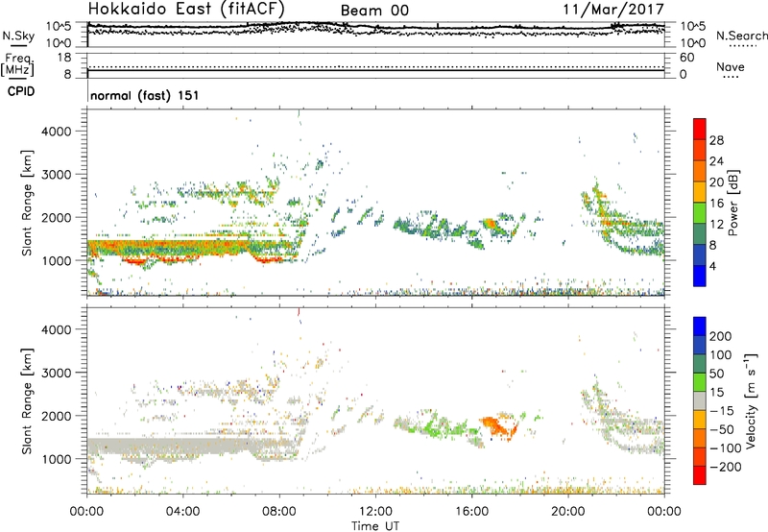Viewport: 768px width, 532px height.
Task: Click the '08:00' time tick label
Action: click(x=279, y=512)
